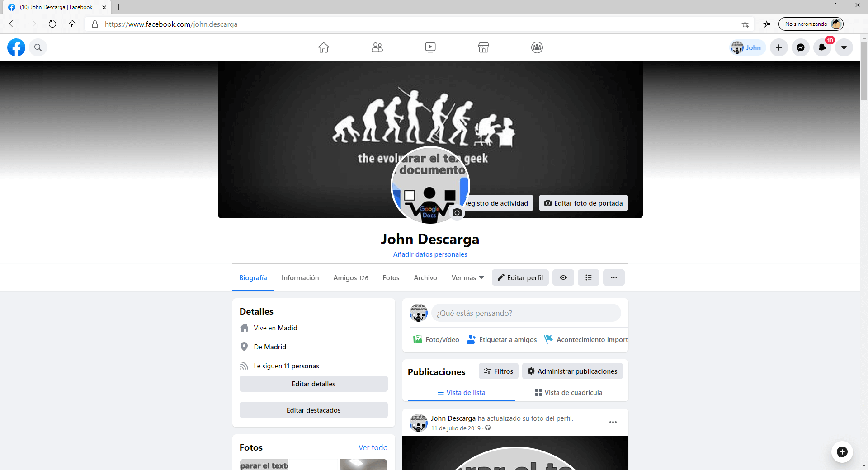Image resolution: width=868 pixels, height=470 pixels.
Task: Click Foto/vídeo option
Action: click(x=436, y=339)
